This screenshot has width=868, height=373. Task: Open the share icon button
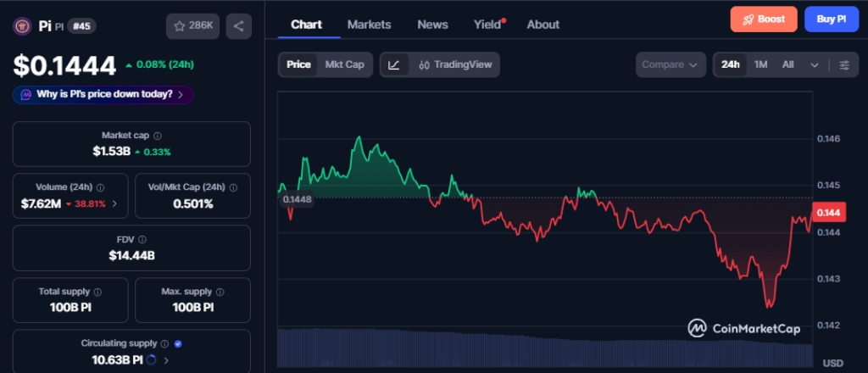pos(238,26)
